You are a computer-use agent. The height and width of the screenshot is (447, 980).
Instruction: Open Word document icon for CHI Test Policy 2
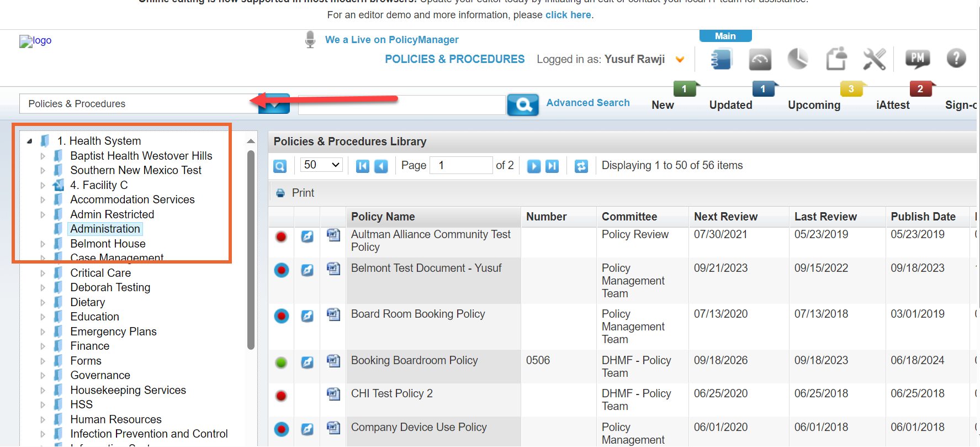[333, 394]
